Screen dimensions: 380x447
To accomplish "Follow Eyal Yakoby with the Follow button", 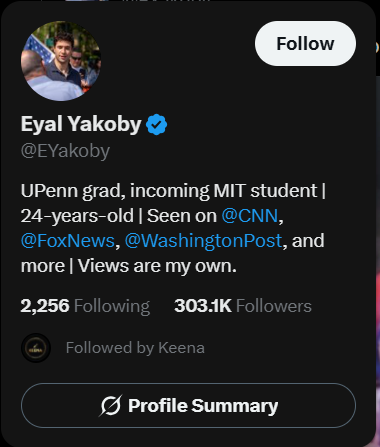I will (305, 44).
